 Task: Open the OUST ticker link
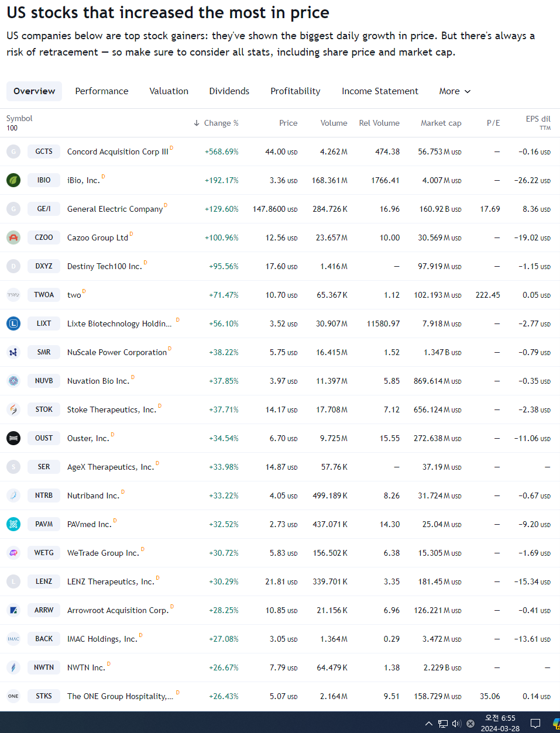click(x=44, y=438)
